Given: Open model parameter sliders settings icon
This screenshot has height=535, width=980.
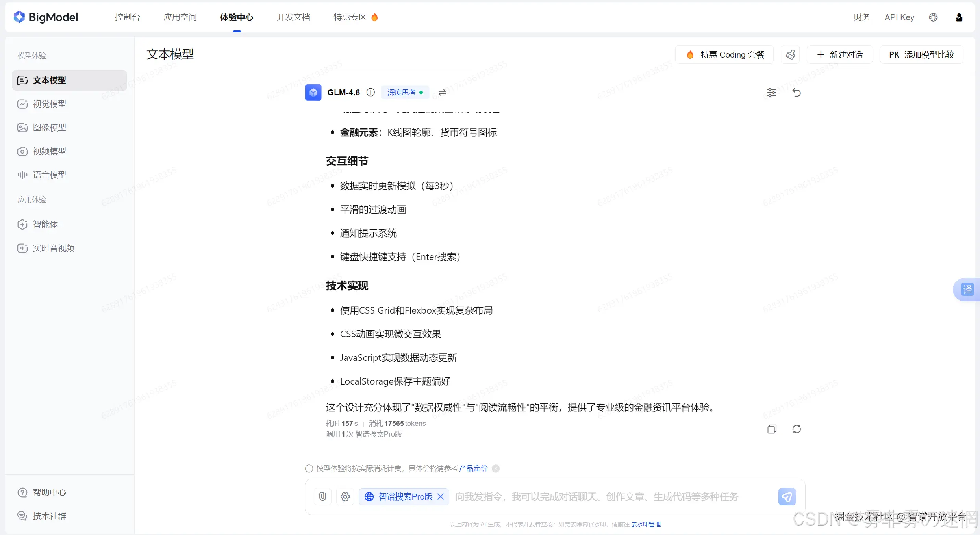Looking at the screenshot, I should [x=771, y=93].
